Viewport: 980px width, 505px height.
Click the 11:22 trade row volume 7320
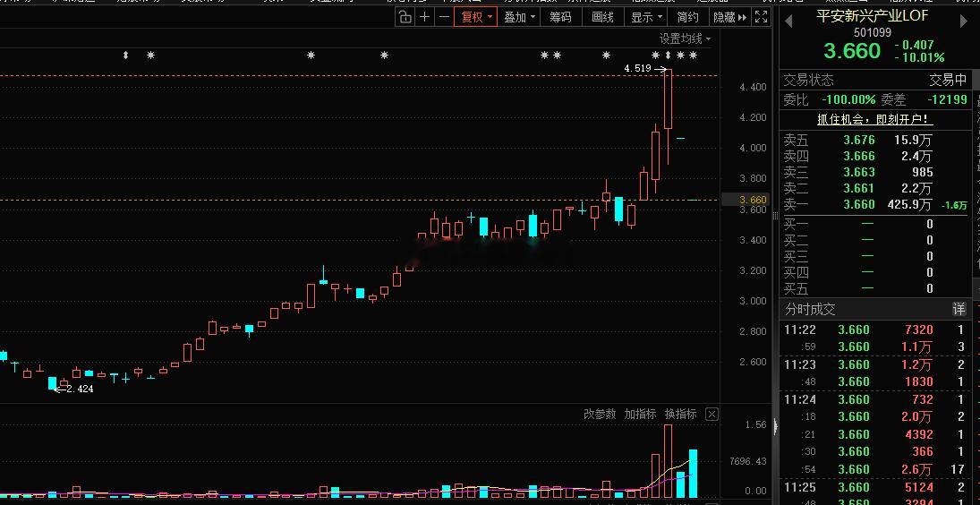tap(919, 330)
